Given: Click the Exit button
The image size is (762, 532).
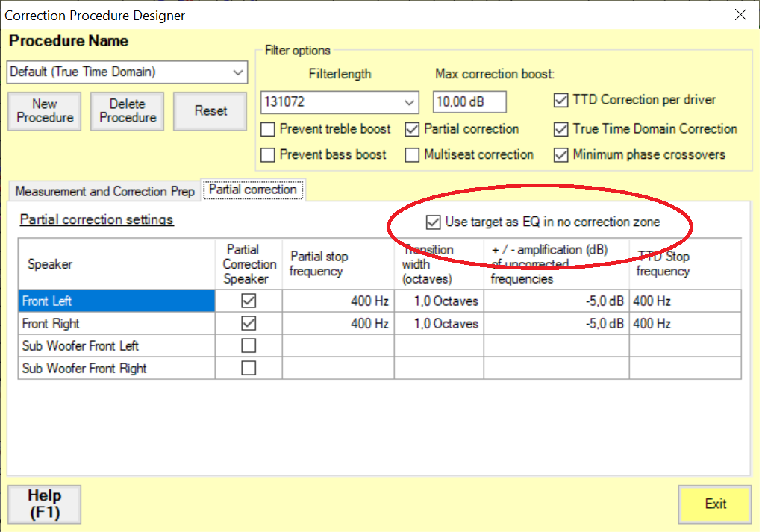Looking at the screenshot, I should pos(715,504).
